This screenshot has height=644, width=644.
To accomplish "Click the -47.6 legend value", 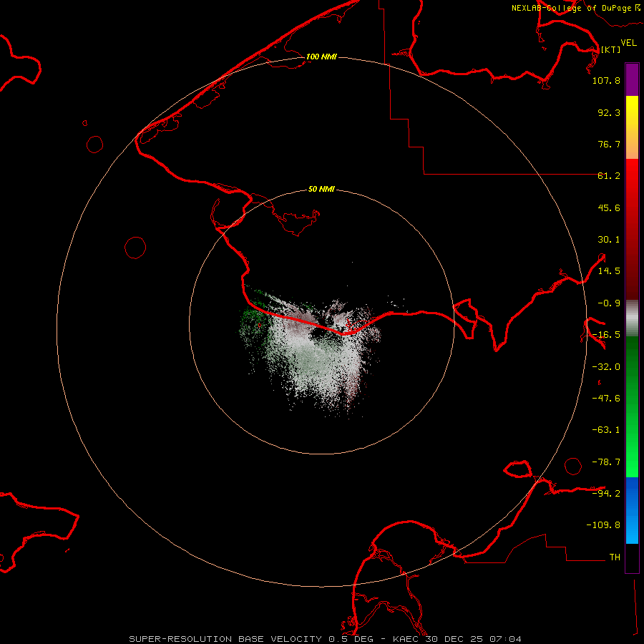I will [606, 399].
